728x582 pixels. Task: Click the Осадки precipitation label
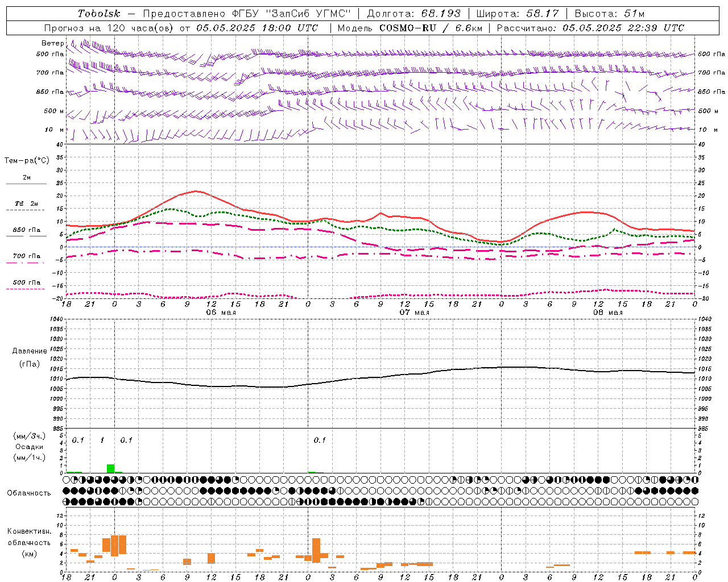(x=29, y=447)
